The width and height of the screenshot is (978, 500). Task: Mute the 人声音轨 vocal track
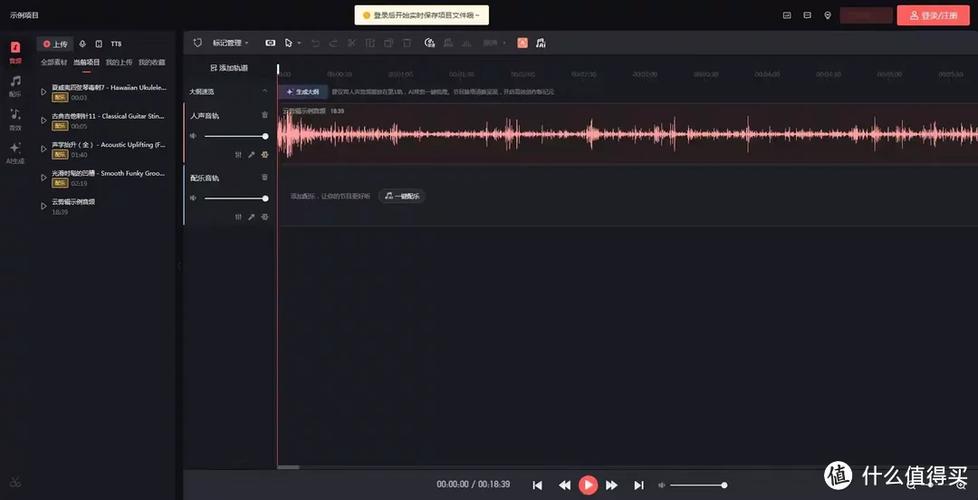click(193, 136)
